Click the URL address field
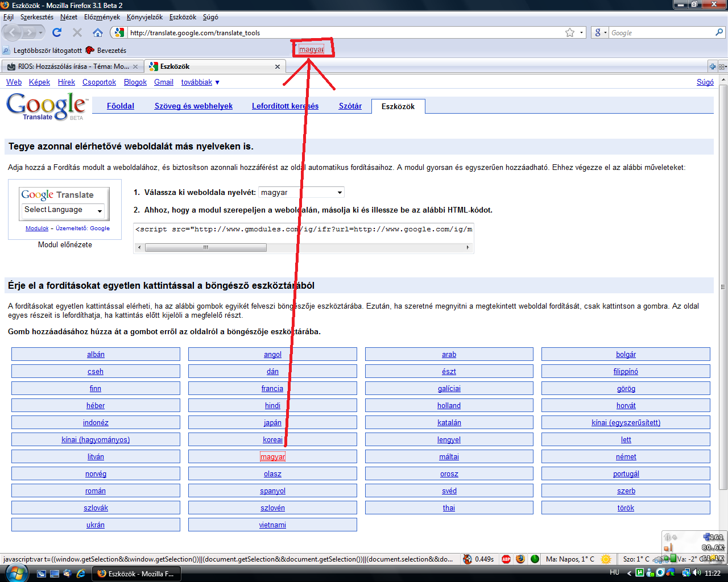Viewport: 728px width, 582px height. (x=345, y=33)
